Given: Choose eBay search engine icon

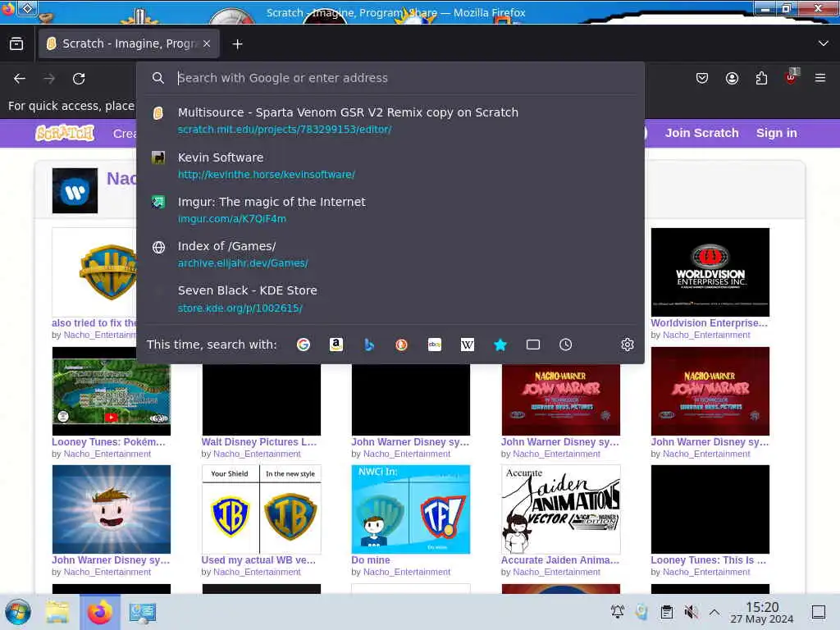Looking at the screenshot, I should click(435, 345).
